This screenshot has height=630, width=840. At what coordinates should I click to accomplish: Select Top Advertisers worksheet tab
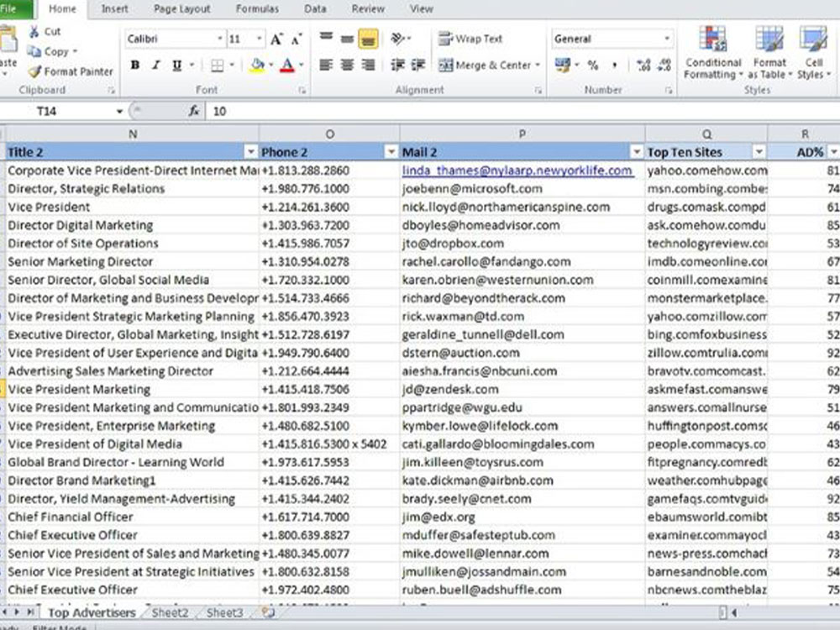pyautogui.click(x=92, y=613)
